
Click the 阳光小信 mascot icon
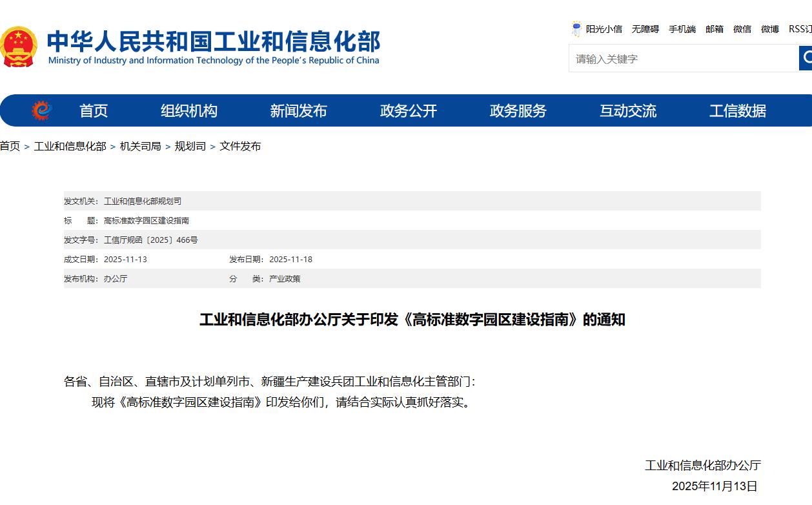(x=576, y=29)
